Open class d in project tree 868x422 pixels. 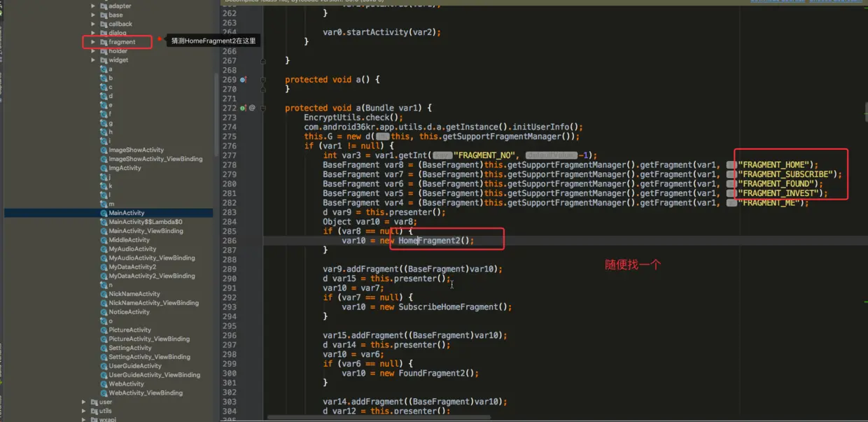coord(111,96)
